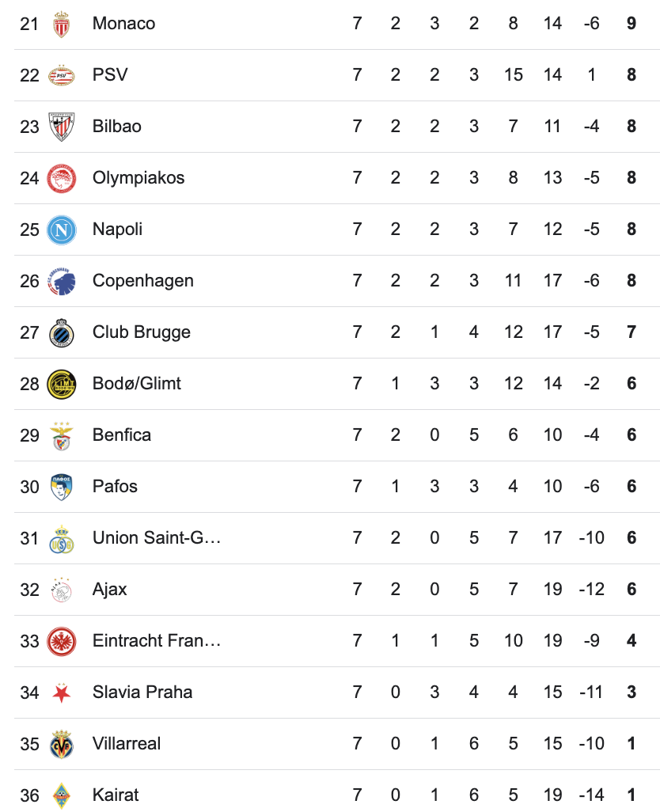
Task: Click the Slavia Praha red star icon
Action: click(61, 692)
